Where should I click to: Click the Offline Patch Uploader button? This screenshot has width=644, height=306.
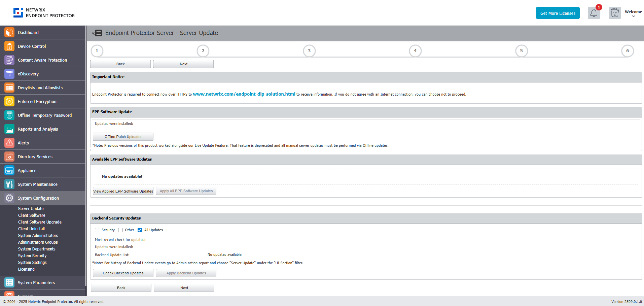coord(123,136)
